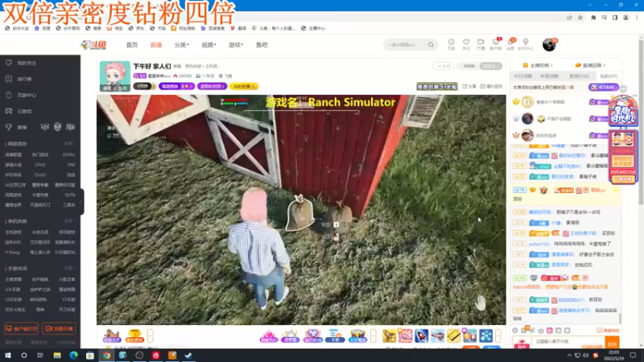Click the search magnifier icon

coord(431,45)
